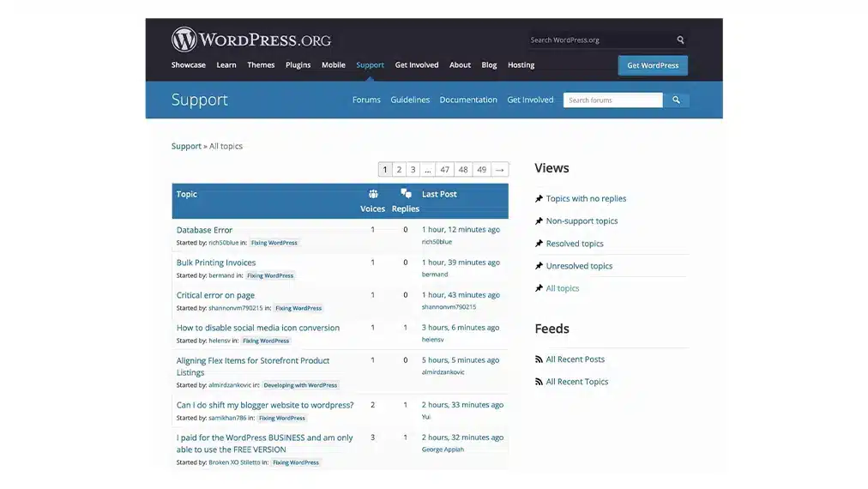Open Get Involved in the Support subnavigation
The width and height of the screenshot is (868, 489).
coord(530,100)
